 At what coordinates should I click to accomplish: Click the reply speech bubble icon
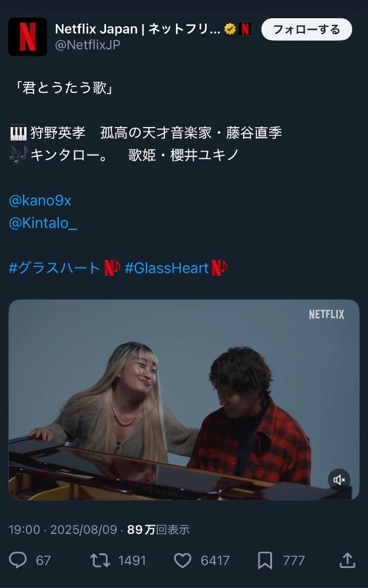[18, 560]
